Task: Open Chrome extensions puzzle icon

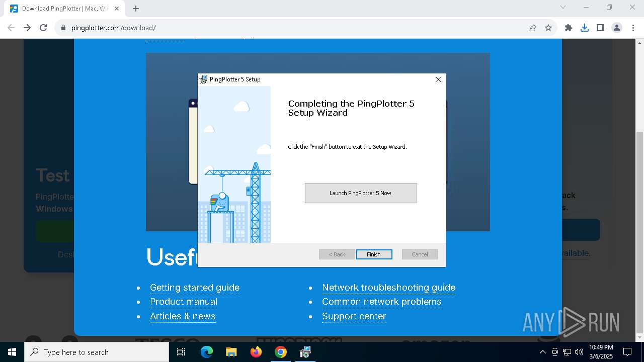Action: [x=569, y=28]
